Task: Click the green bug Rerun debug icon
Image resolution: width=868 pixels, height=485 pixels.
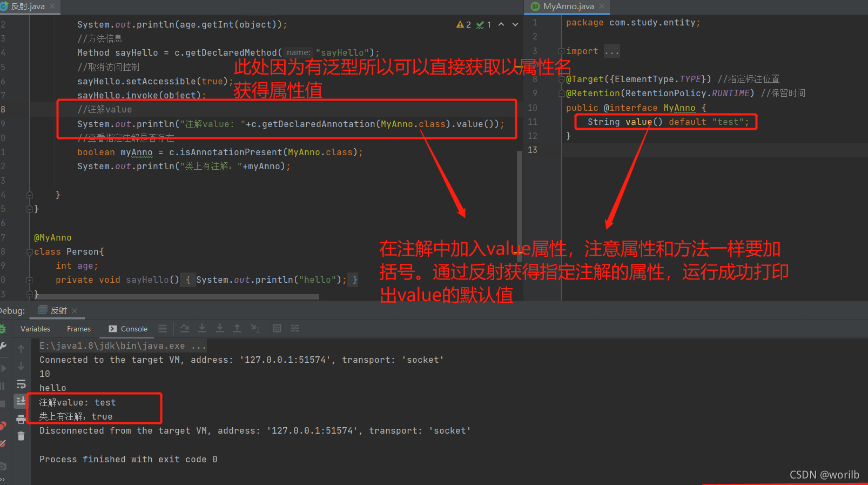Action: (x=3, y=329)
